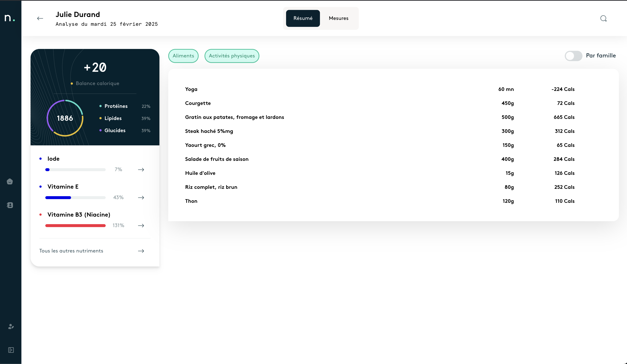Viewport: 627px width, 364px height.
Task: Expand Vitamine B3 (Niacine) details arrow
Action: [x=141, y=225]
